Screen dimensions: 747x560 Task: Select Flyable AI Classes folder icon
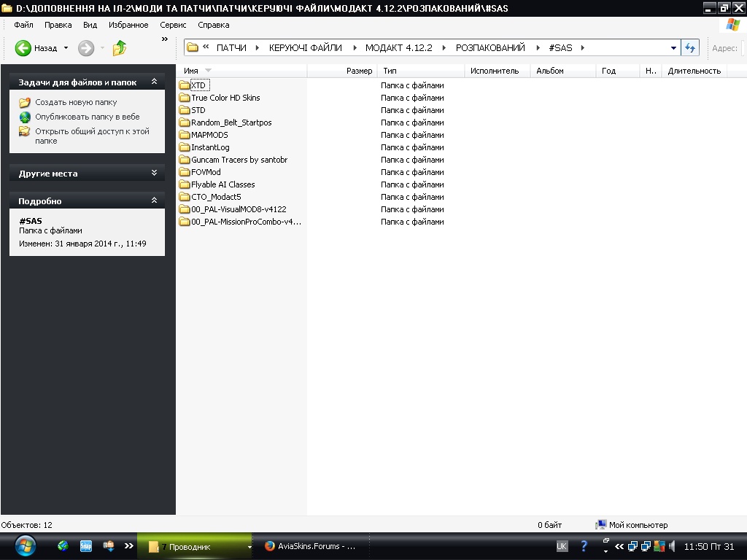point(185,184)
